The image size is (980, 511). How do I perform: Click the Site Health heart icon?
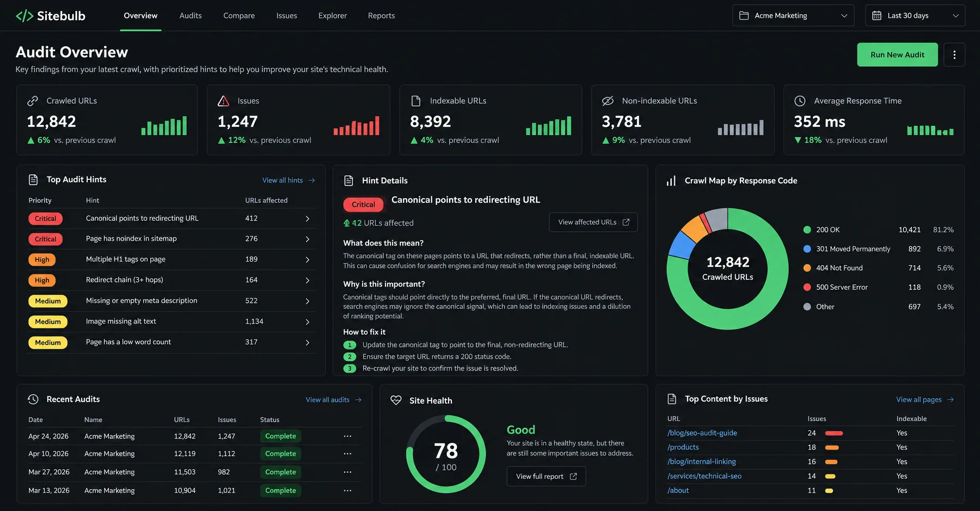[396, 400]
